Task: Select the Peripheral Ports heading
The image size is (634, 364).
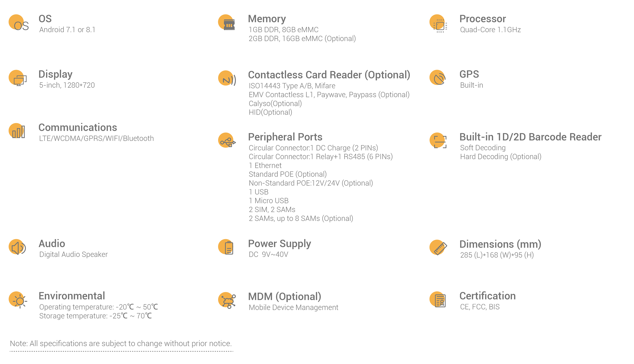Action: pos(285,137)
